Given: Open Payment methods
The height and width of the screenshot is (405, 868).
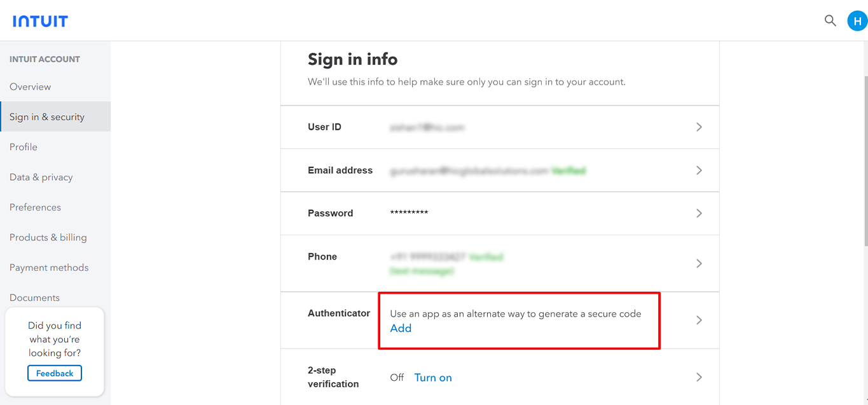Looking at the screenshot, I should pos(49,268).
